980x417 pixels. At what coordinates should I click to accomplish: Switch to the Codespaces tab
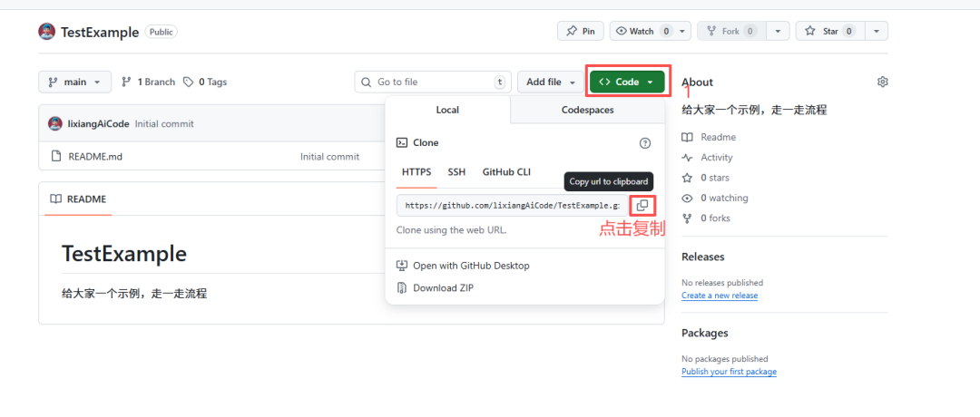click(x=587, y=110)
